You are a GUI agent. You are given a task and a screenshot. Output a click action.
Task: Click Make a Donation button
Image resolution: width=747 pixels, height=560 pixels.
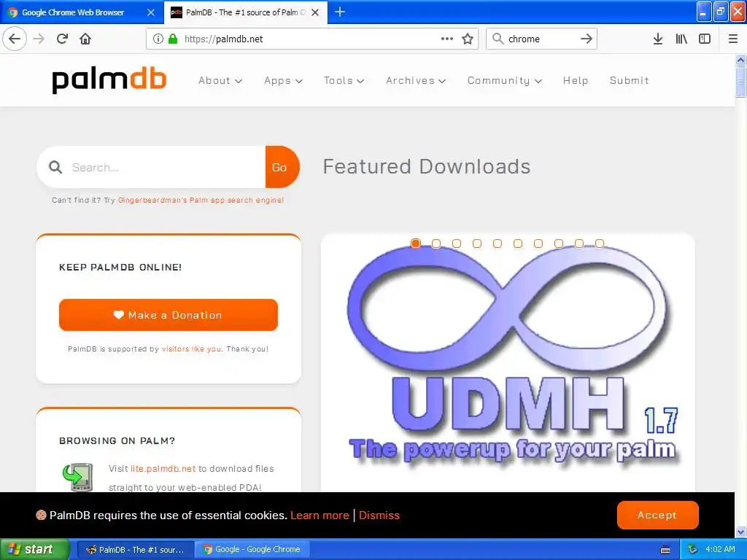(x=169, y=315)
